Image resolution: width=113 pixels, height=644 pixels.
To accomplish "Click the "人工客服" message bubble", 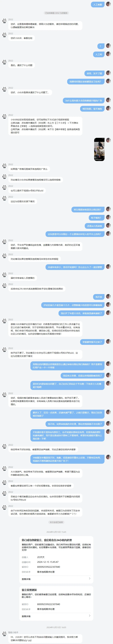I will tap(98, 4).
